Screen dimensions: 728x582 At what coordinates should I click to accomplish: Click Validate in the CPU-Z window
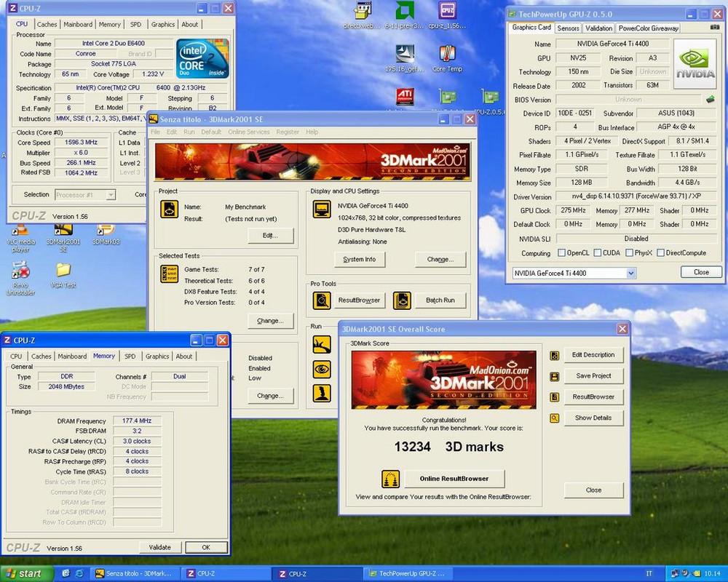pos(159,548)
